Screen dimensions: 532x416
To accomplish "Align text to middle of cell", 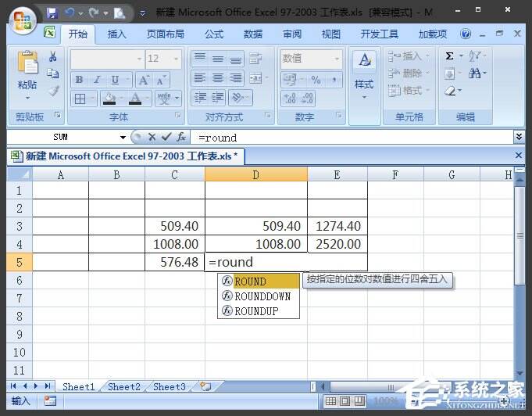I will [218, 58].
